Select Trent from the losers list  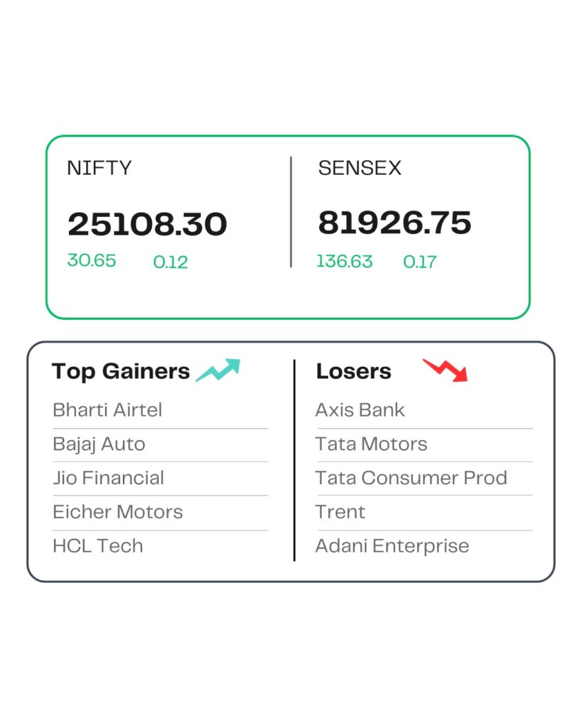[x=340, y=512]
